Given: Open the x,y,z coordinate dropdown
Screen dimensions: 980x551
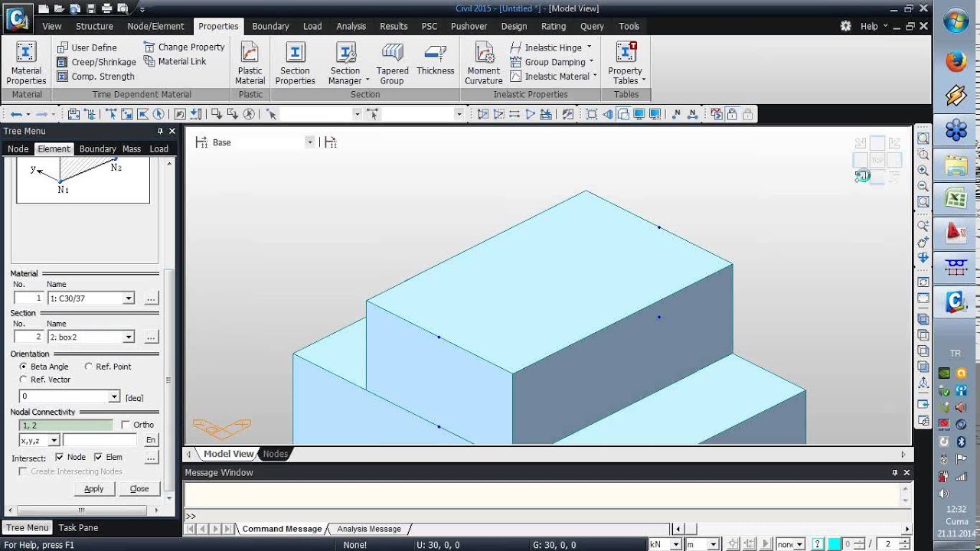Looking at the screenshot, I should [x=54, y=440].
